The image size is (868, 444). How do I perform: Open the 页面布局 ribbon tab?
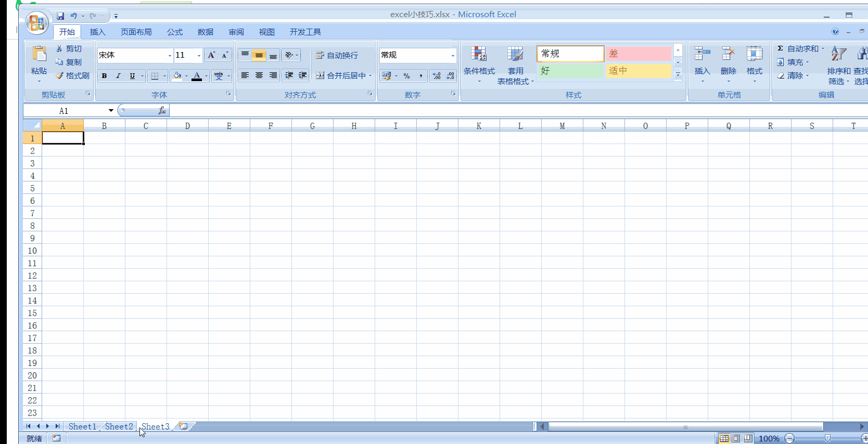[x=136, y=32]
